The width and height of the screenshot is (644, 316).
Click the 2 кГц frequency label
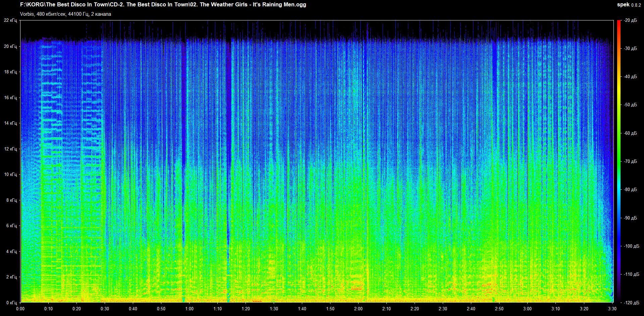(11, 277)
